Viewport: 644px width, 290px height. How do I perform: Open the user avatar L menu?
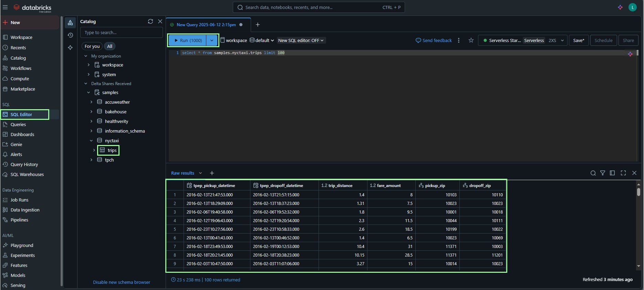(x=633, y=7)
